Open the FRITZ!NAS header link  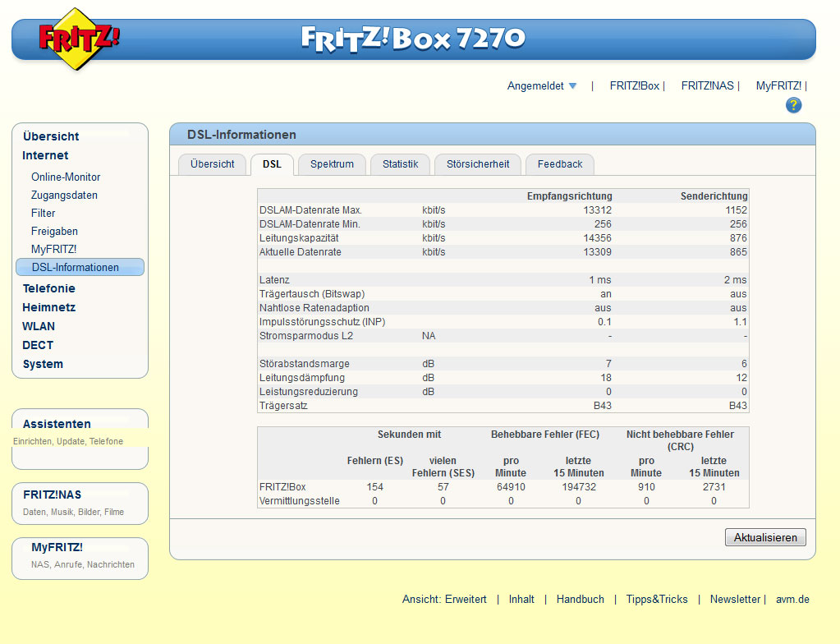(x=707, y=85)
